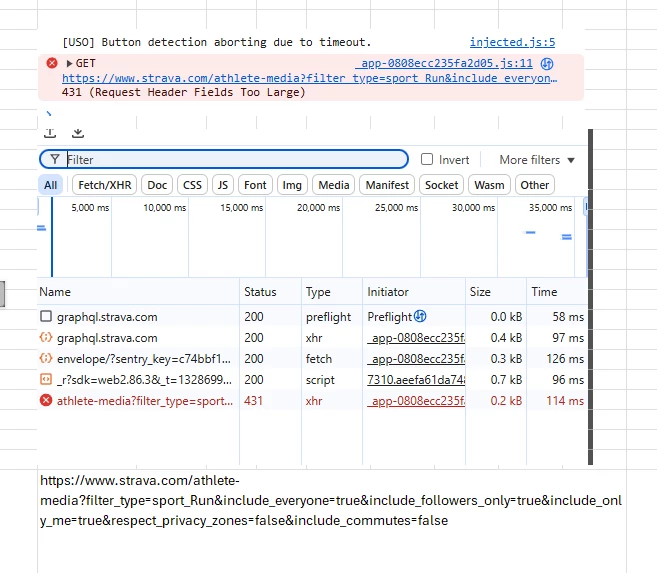Click the import HAR upload icon
657x573 pixels.
click(50, 133)
